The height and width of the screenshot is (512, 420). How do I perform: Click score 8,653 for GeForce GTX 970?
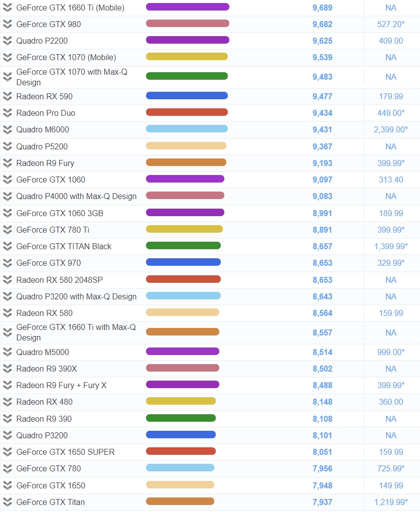pos(322,263)
